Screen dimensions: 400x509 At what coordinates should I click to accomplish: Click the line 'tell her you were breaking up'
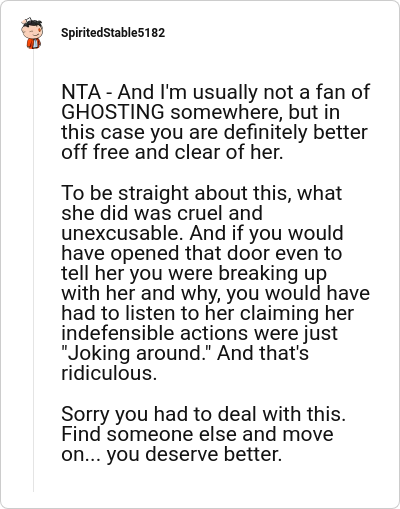click(194, 273)
